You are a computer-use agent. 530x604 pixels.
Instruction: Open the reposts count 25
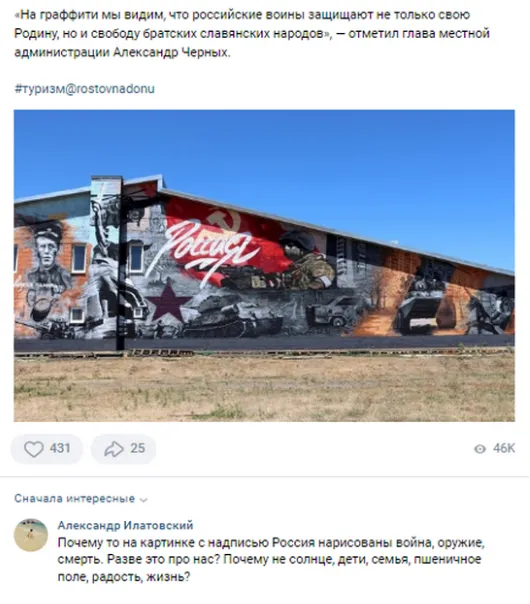(x=138, y=449)
